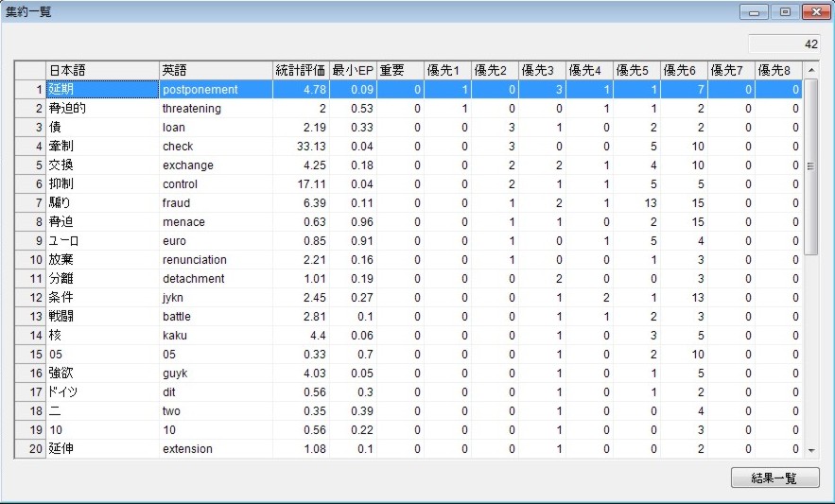This screenshot has width=835, height=504.
Task: Click the 優先6 column header
Action: click(x=684, y=70)
